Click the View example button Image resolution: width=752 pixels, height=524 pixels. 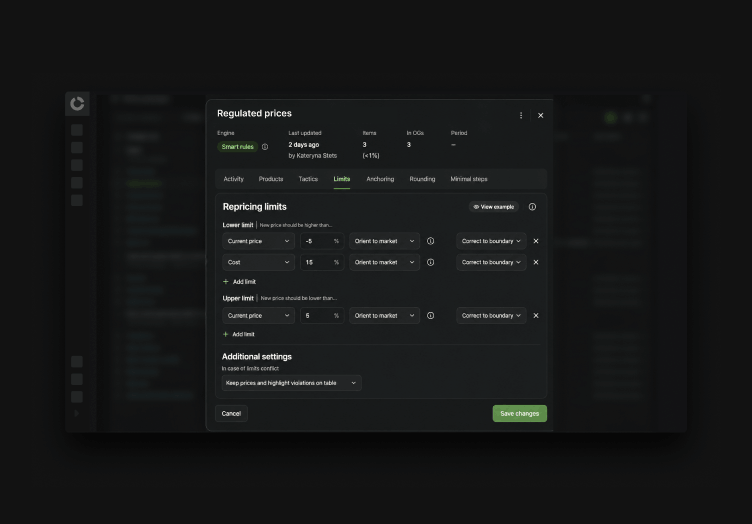(x=494, y=207)
